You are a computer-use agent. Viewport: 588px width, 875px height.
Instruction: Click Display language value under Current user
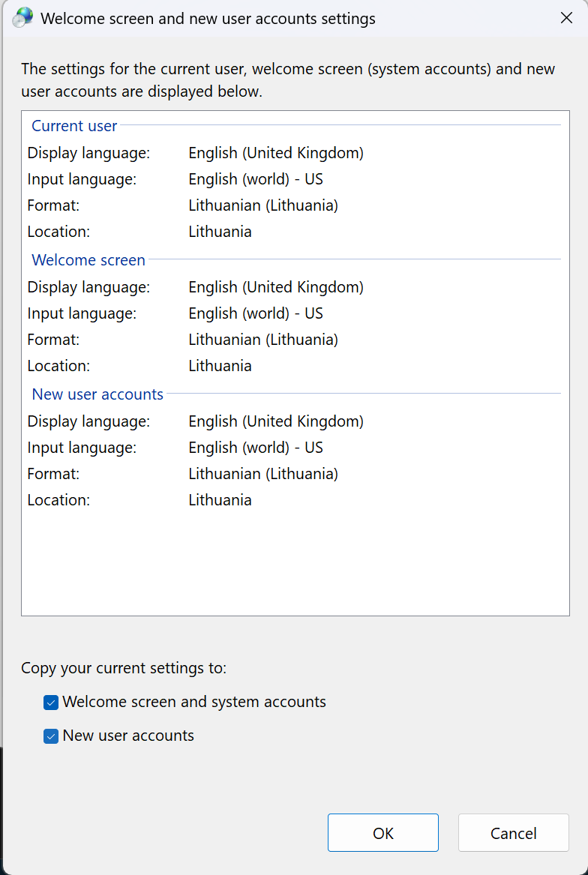(276, 153)
